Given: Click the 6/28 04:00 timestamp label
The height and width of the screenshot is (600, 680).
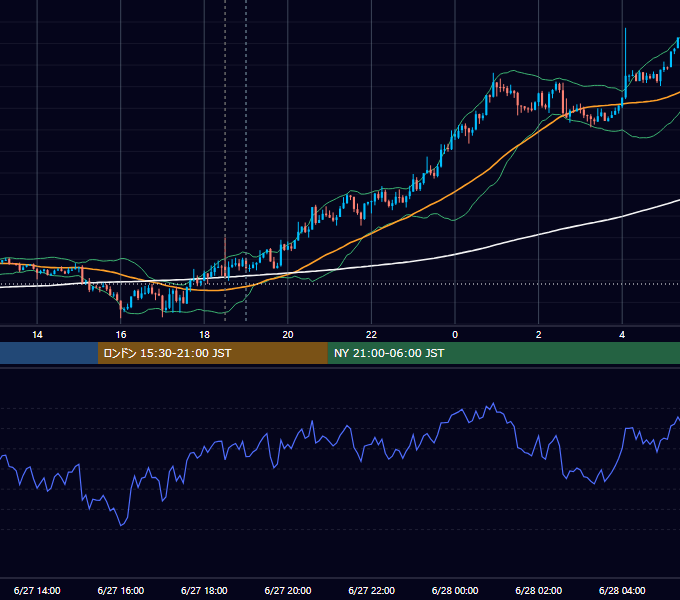Looking at the screenshot, I should (622, 590).
